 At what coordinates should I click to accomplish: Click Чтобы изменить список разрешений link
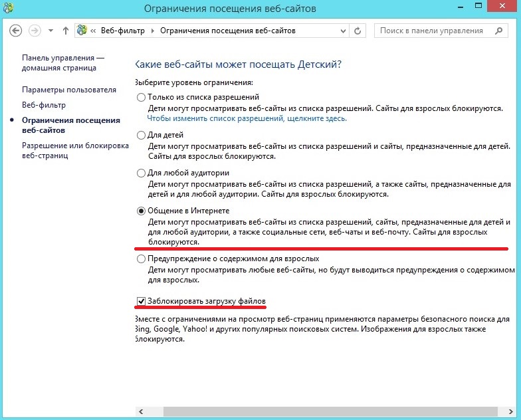tap(247, 118)
